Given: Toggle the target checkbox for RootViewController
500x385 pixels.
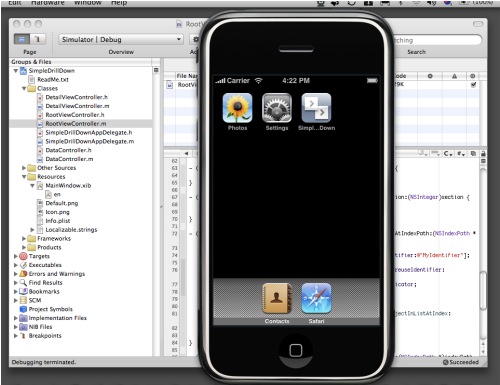Looking at the screenshot, I should tap(473, 85).
